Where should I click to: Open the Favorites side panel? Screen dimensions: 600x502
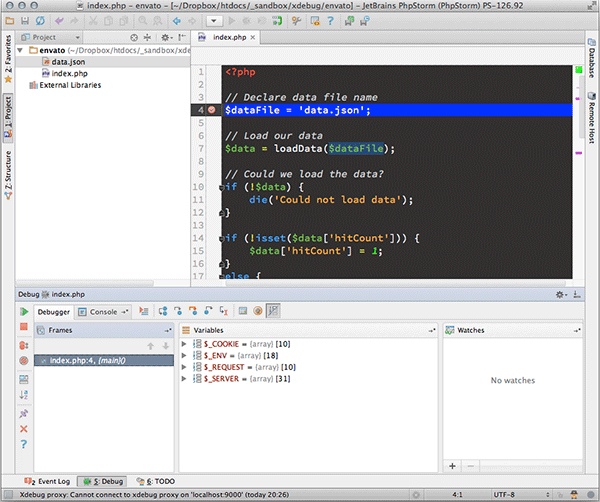coord(8,59)
